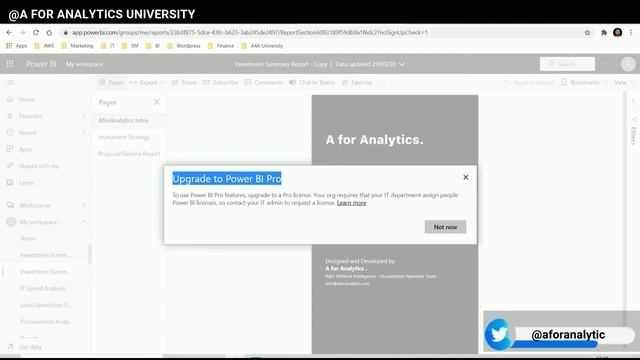Open the Learn more link
This screenshot has width=640, height=360.
[351, 203]
